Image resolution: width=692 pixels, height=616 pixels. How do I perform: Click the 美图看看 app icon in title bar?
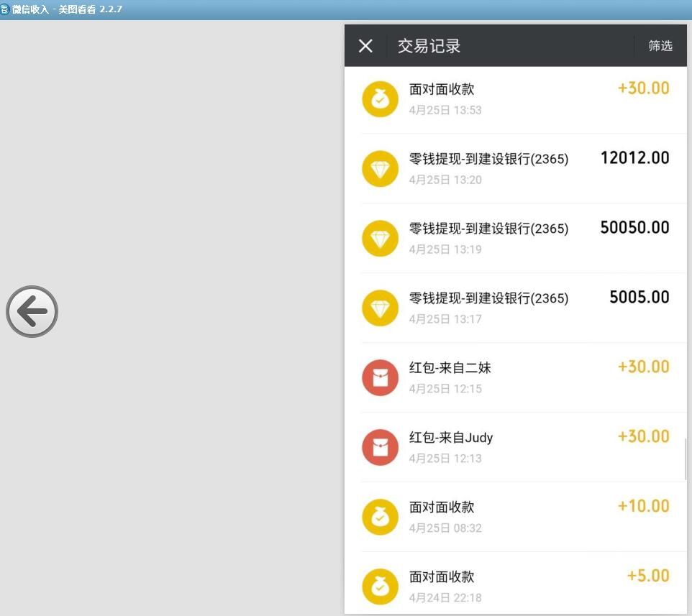(4, 9)
